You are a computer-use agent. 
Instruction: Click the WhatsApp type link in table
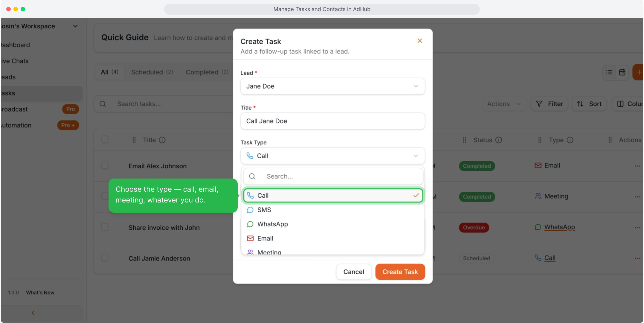click(x=559, y=227)
